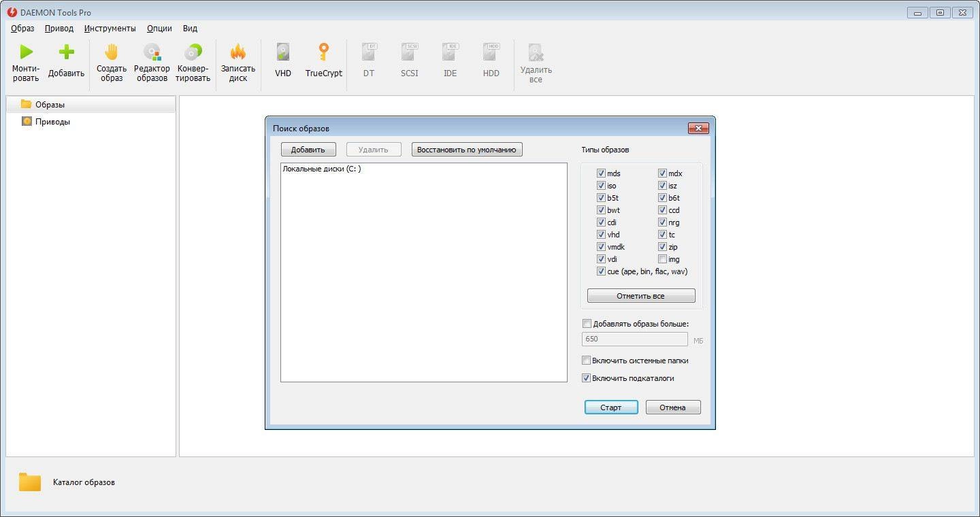980x517 pixels.
Task: Open the Привод menu
Action: tap(59, 29)
